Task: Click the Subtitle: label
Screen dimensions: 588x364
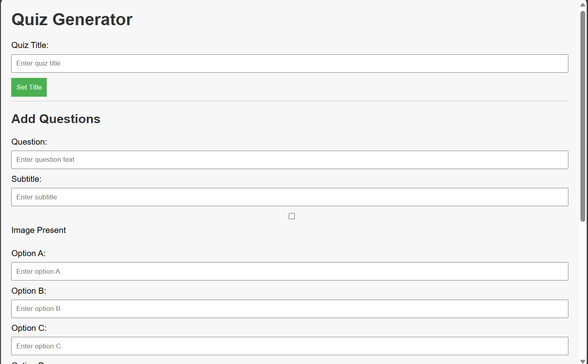Action: [26, 179]
